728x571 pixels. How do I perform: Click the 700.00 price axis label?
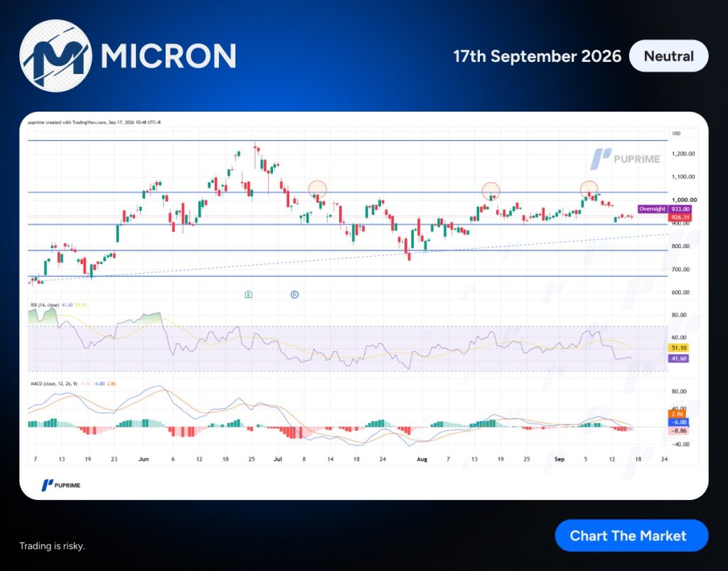pyautogui.click(x=680, y=270)
